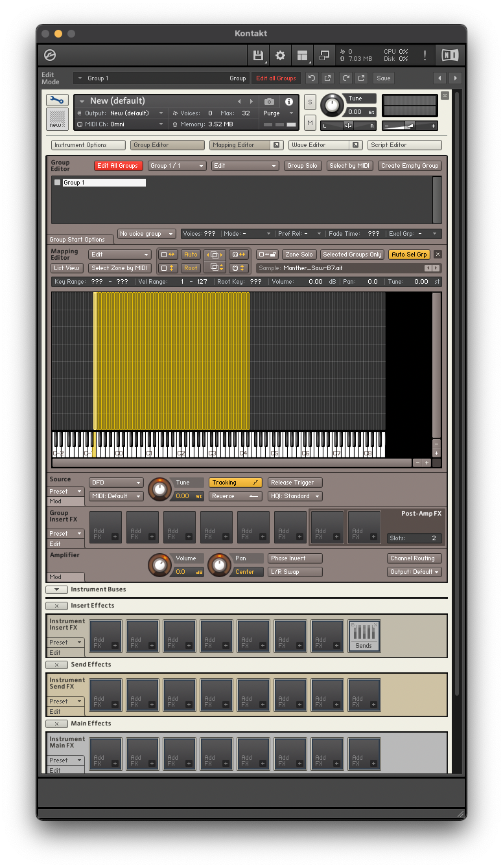Collapse Instrument Buses expander
Viewport: 503px width, 868px height.
56,589
